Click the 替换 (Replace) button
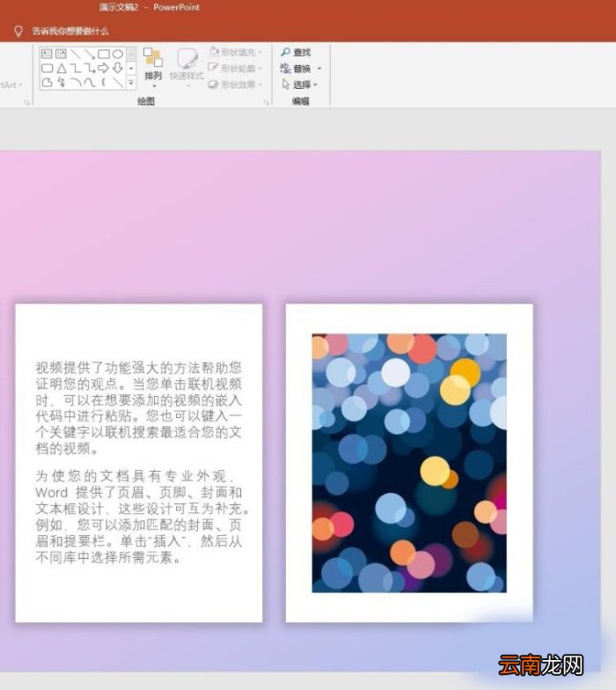The image size is (616, 690). tap(296, 69)
